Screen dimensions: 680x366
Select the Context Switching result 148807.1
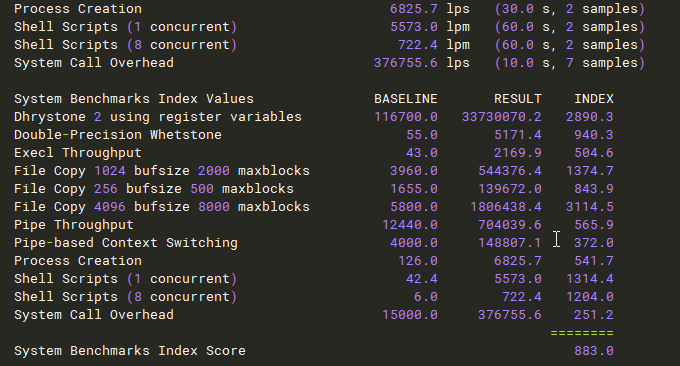[510, 243]
